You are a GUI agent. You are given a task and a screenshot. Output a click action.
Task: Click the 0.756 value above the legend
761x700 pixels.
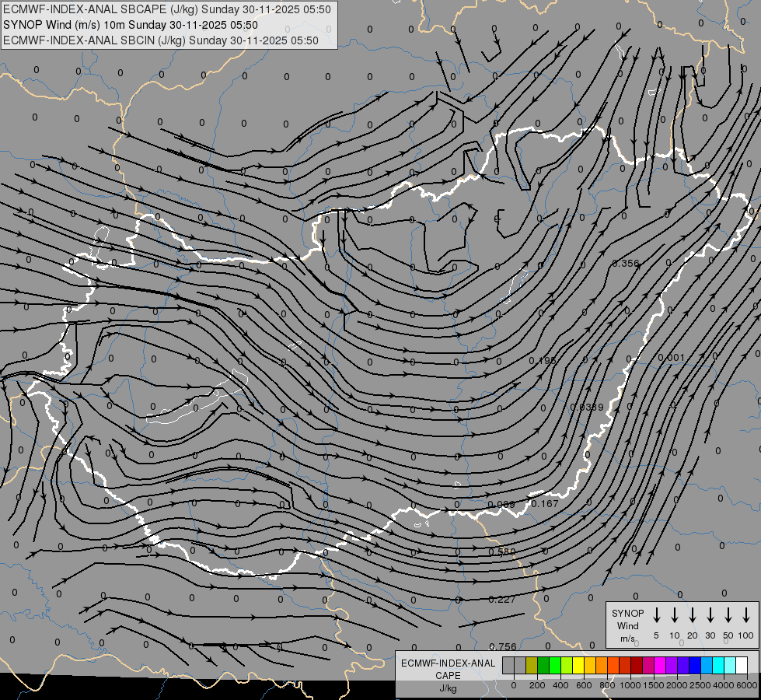(x=503, y=646)
